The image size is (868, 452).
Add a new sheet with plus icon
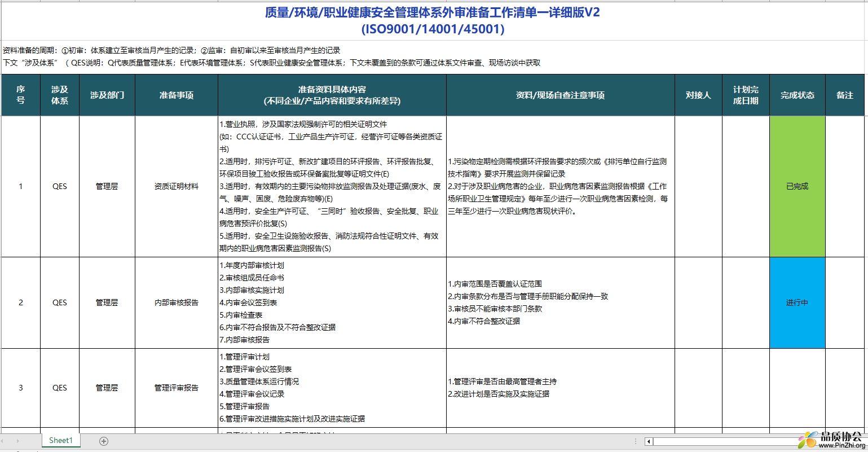coord(104,441)
